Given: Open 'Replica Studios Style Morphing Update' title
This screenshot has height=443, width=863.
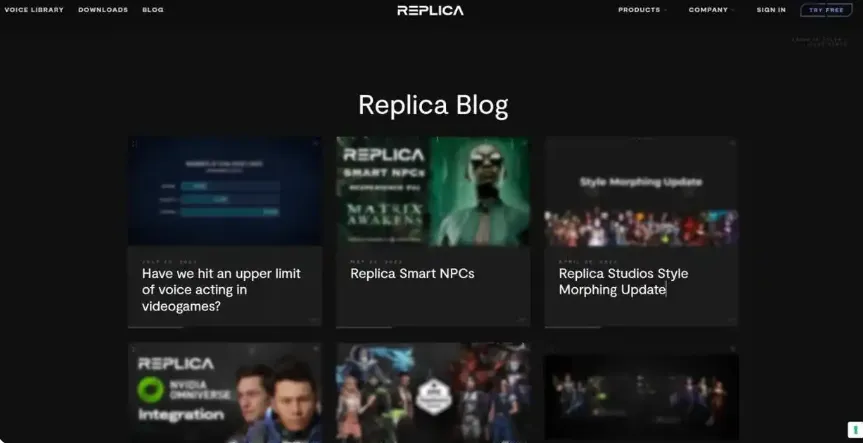Looking at the screenshot, I should pyautogui.click(x=624, y=281).
